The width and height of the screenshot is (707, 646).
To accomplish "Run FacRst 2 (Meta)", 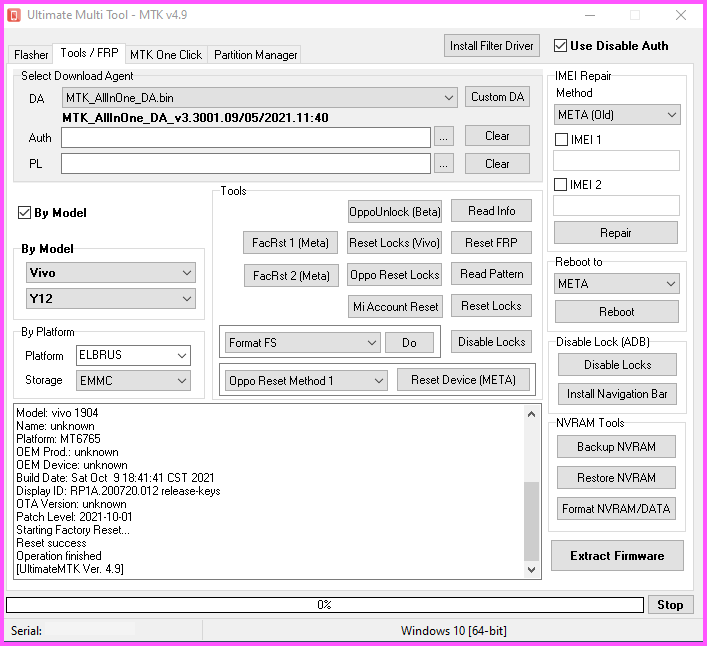I will coord(291,275).
